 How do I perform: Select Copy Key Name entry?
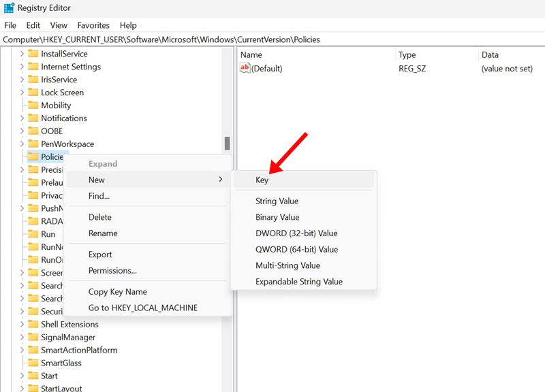point(117,292)
